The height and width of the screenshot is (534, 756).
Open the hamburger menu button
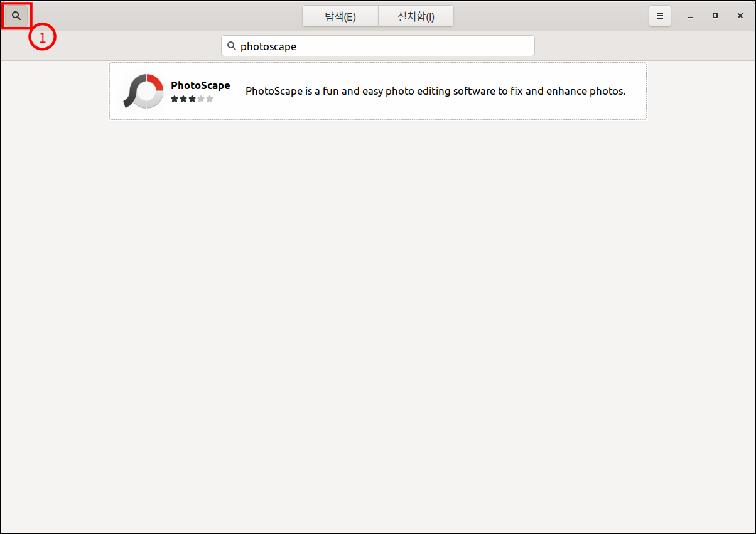pos(659,16)
